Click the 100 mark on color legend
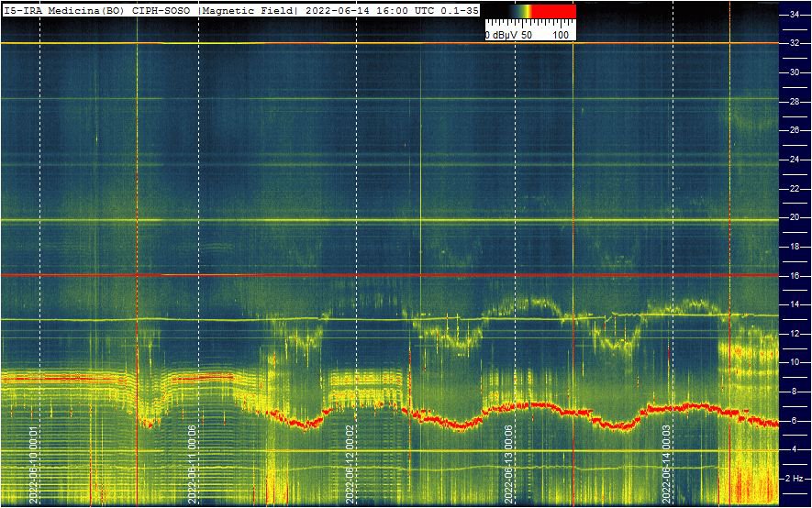The height and width of the screenshot is (508, 812). coord(561,35)
